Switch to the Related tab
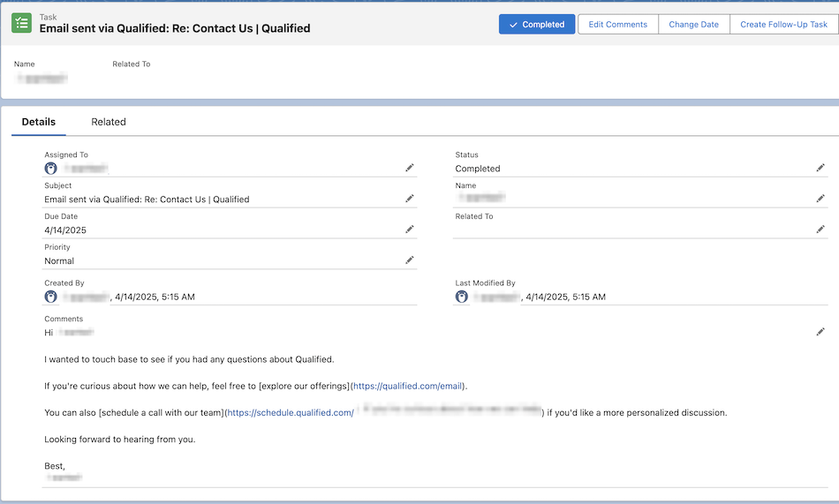Viewport: 839px width, 504px height. (109, 122)
